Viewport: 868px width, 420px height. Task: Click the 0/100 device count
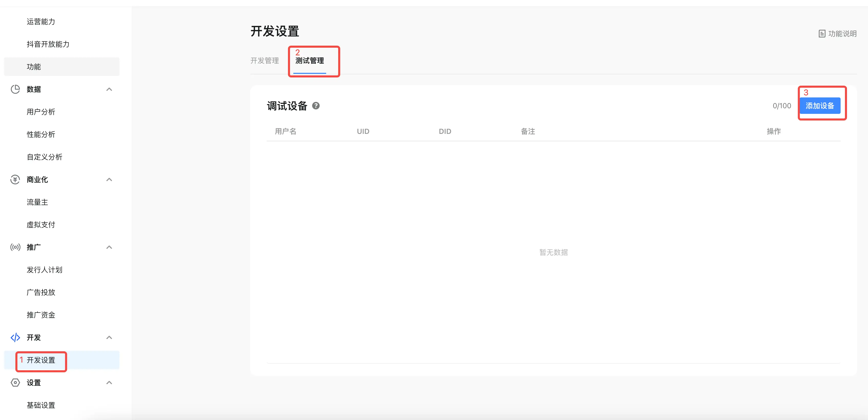pyautogui.click(x=782, y=106)
